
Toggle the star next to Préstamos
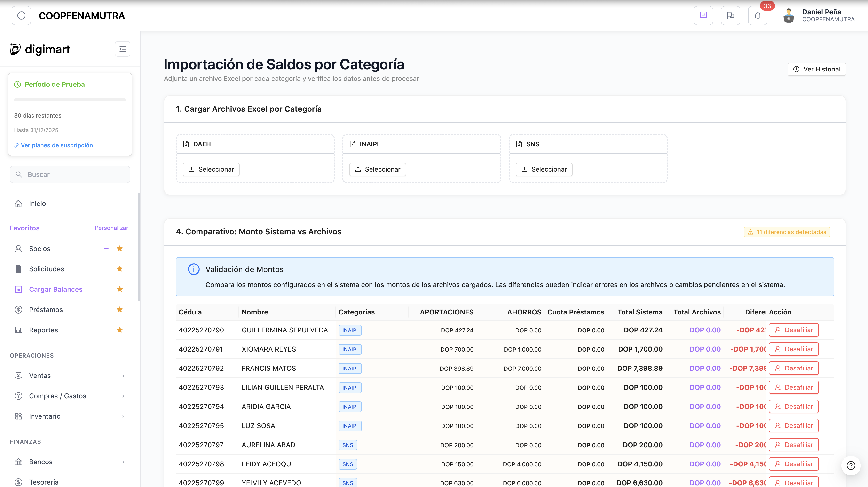[120, 310]
